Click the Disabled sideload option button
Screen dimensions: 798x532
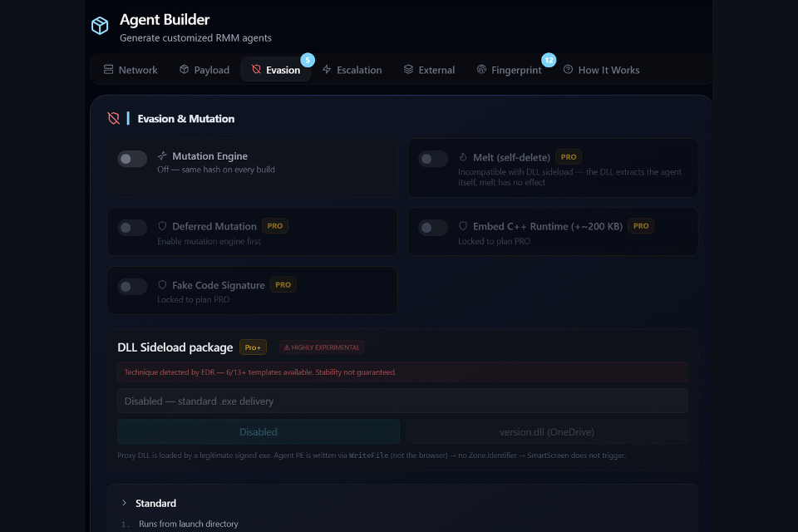tap(258, 431)
